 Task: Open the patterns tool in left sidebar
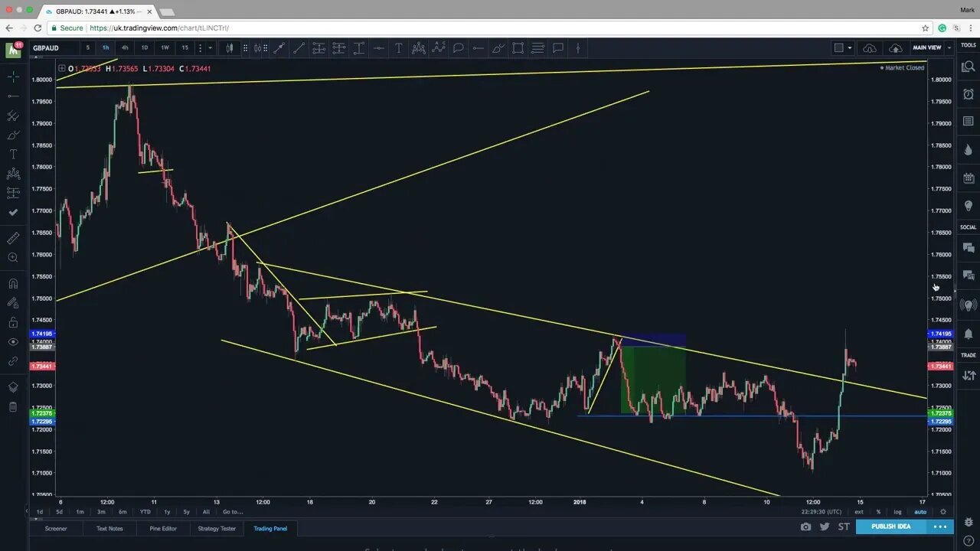(x=13, y=174)
